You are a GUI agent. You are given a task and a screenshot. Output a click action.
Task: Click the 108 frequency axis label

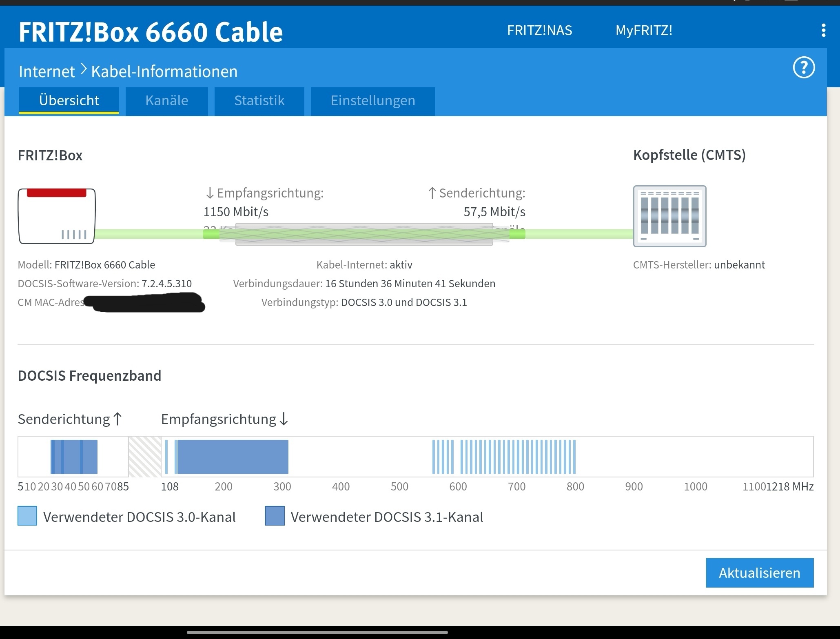(170, 486)
